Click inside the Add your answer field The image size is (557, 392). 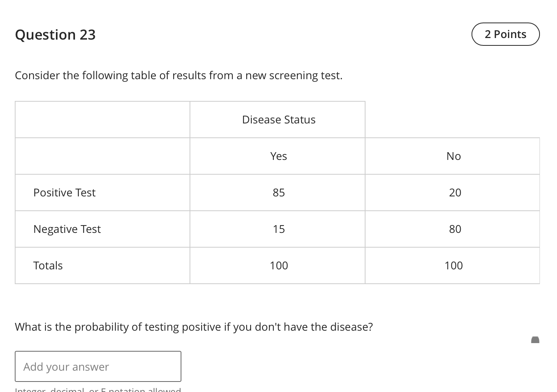tap(97, 366)
